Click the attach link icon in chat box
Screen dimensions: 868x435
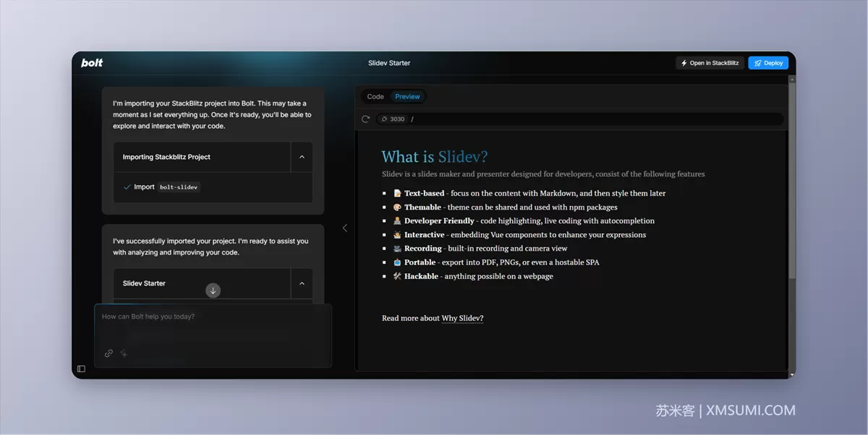[109, 353]
